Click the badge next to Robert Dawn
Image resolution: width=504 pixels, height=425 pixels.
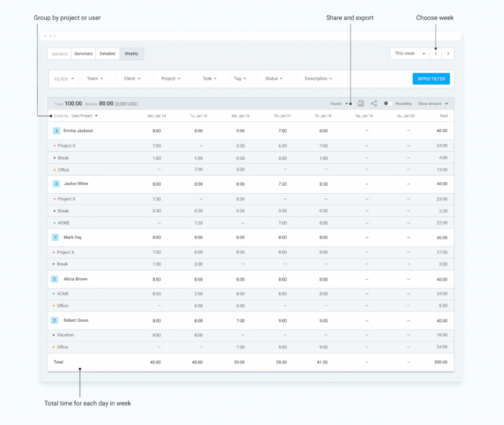[55, 321]
